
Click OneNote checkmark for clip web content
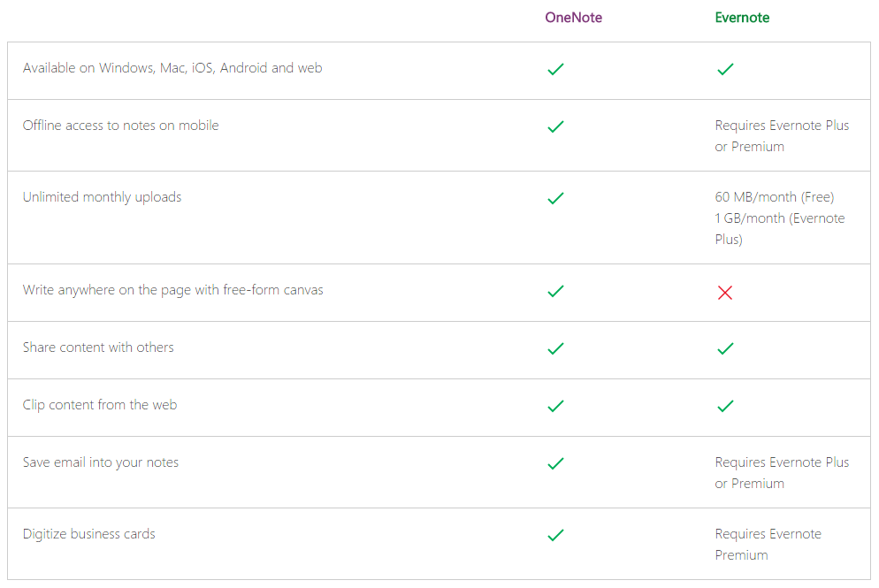(x=555, y=406)
